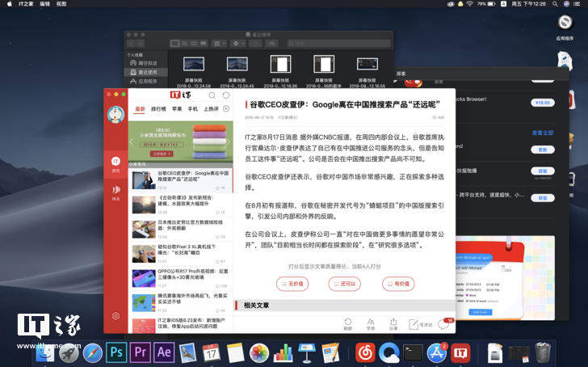The height and width of the screenshot is (367, 588).
Task: Click 写评论 to write a comment
Action: point(420,324)
